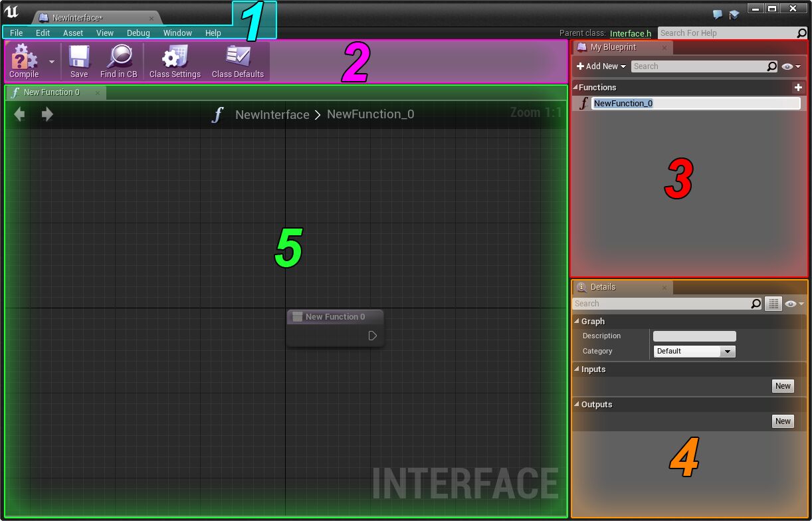Open Class Defaults

tap(237, 61)
